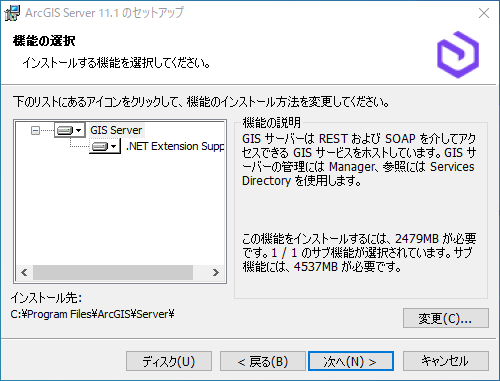Image resolution: width=500 pixels, height=381 pixels.
Task: Click the GIS サーバー description paragraph
Action: click(x=359, y=160)
